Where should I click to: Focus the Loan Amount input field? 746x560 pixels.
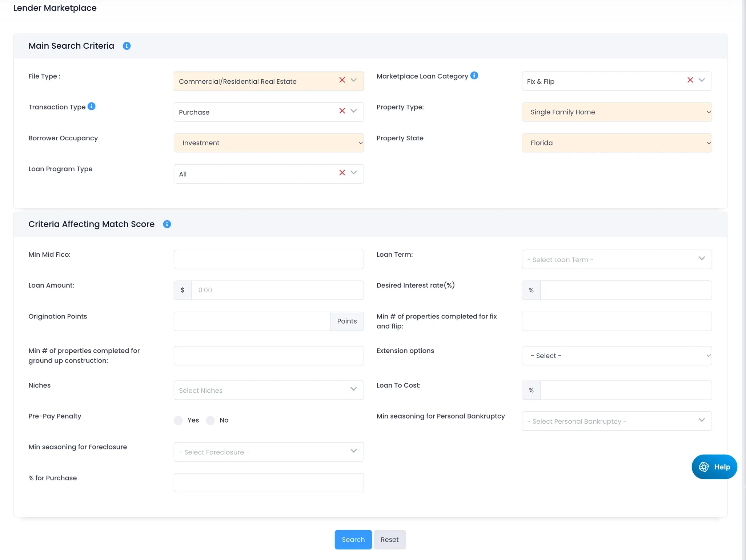[x=277, y=290]
